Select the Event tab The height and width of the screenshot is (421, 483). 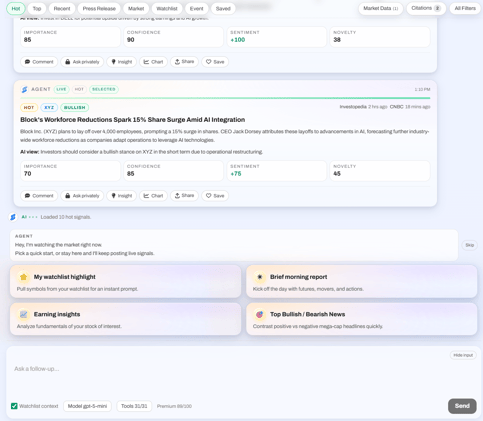pos(196,8)
